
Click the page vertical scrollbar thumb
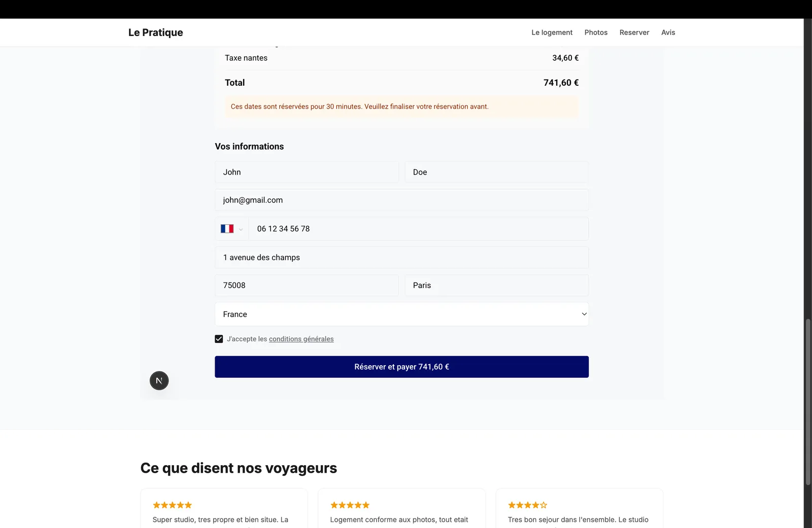point(808,402)
